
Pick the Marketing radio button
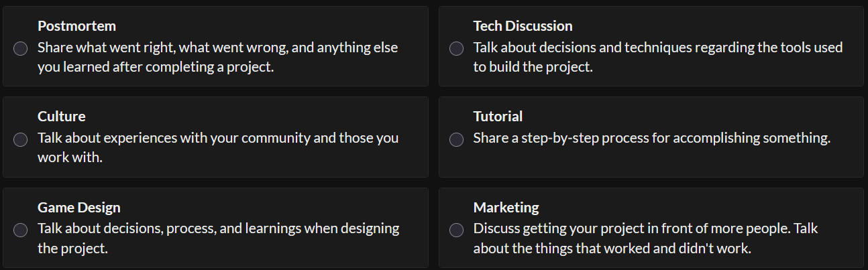coord(456,230)
